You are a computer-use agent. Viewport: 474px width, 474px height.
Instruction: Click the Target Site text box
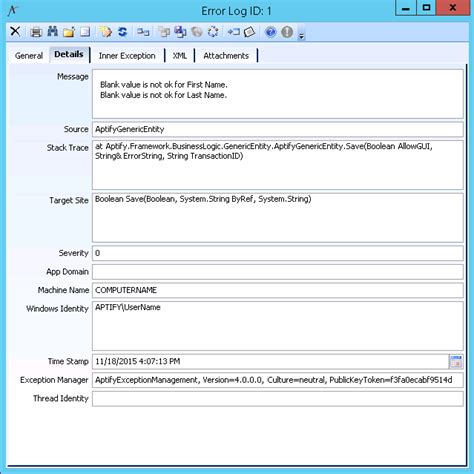click(278, 218)
